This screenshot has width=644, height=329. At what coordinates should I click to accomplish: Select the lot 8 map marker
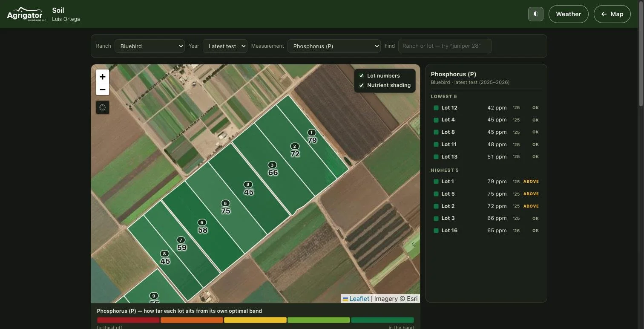tap(164, 254)
